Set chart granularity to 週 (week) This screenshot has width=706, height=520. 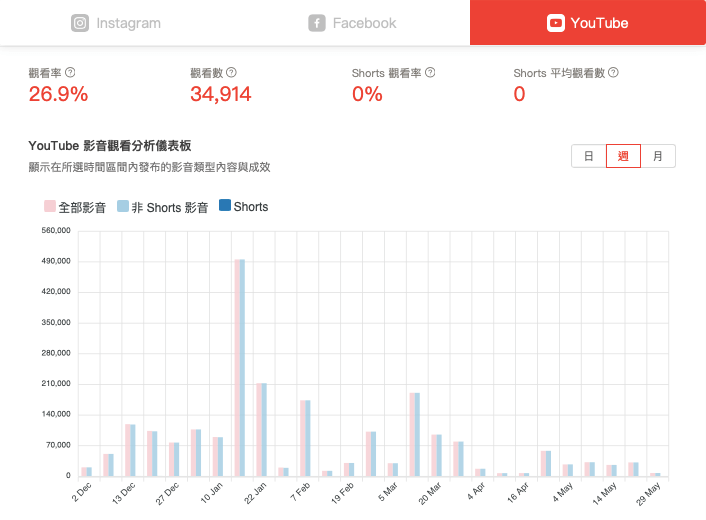[623, 156]
